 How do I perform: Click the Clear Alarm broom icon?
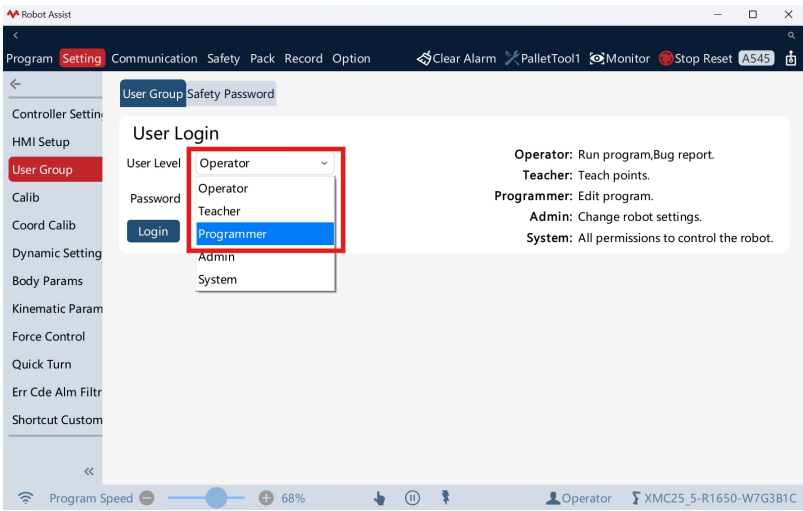click(x=424, y=58)
